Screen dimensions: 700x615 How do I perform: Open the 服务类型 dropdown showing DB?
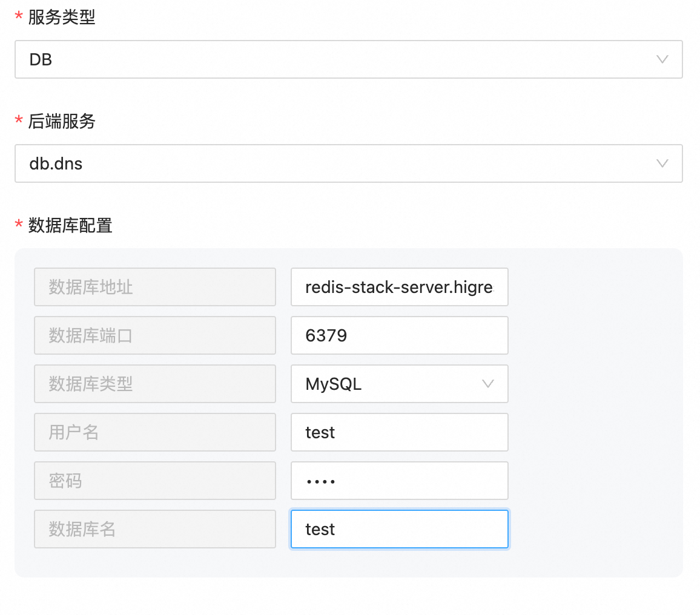coord(339,59)
